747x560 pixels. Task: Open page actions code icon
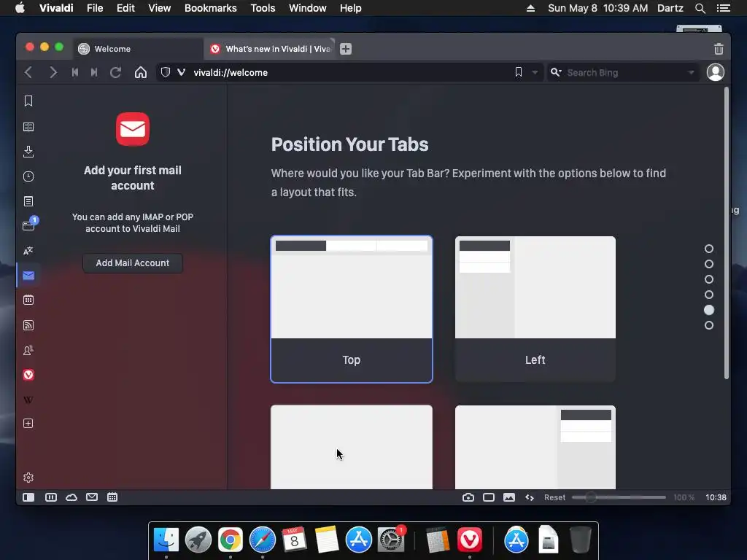pos(530,497)
